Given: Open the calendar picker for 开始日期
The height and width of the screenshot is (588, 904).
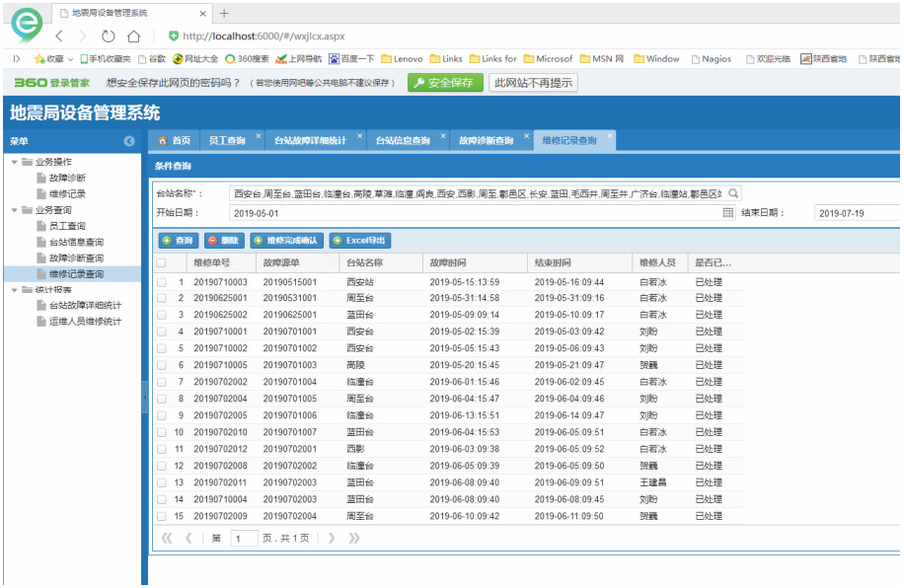Looking at the screenshot, I should pyautogui.click(x=728, y=213).
